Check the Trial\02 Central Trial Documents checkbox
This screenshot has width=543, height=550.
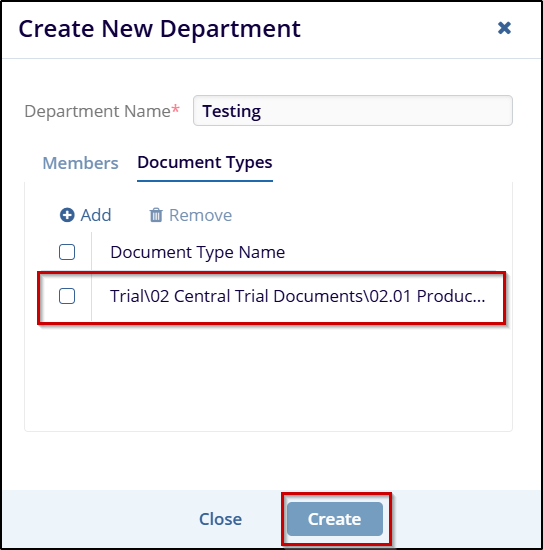[x=67, y=296]
